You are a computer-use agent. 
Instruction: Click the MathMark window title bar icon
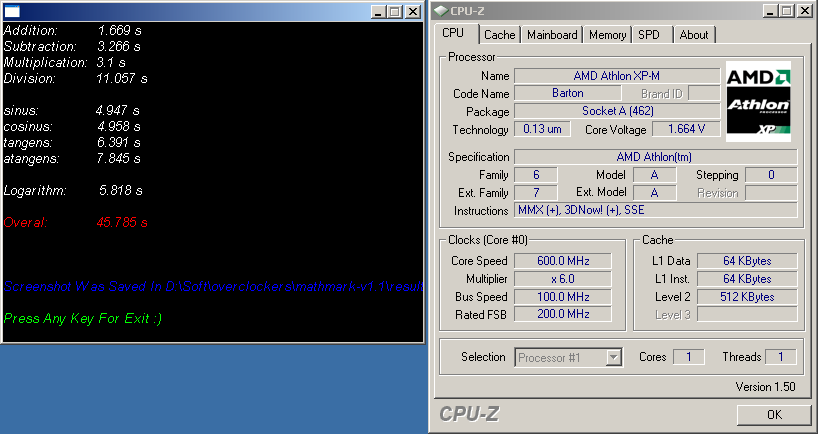12,11
